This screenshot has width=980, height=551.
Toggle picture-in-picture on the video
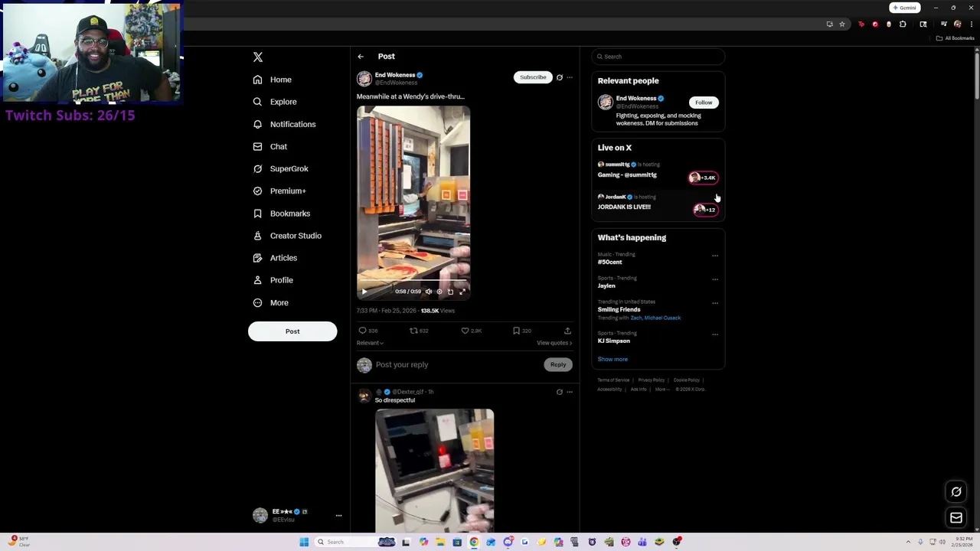[450, 292]
